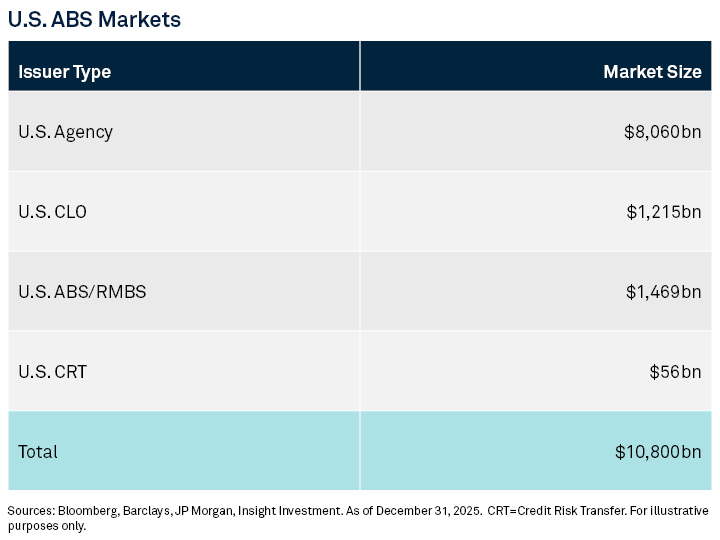Select the "Issuer Type" column header
720x540 pixels.
pyautogui.click(x=64, y=72)
